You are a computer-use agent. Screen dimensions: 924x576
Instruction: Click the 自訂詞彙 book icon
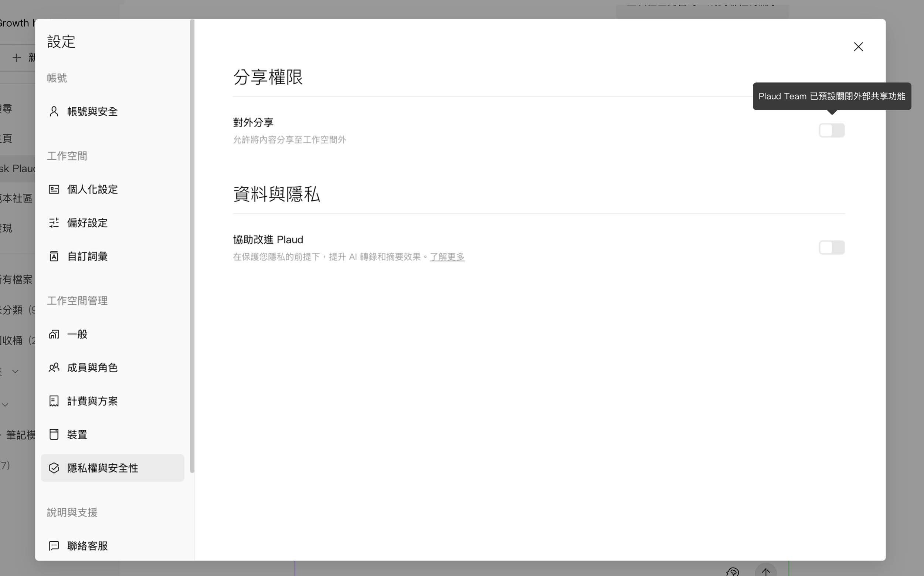point(54,256)
